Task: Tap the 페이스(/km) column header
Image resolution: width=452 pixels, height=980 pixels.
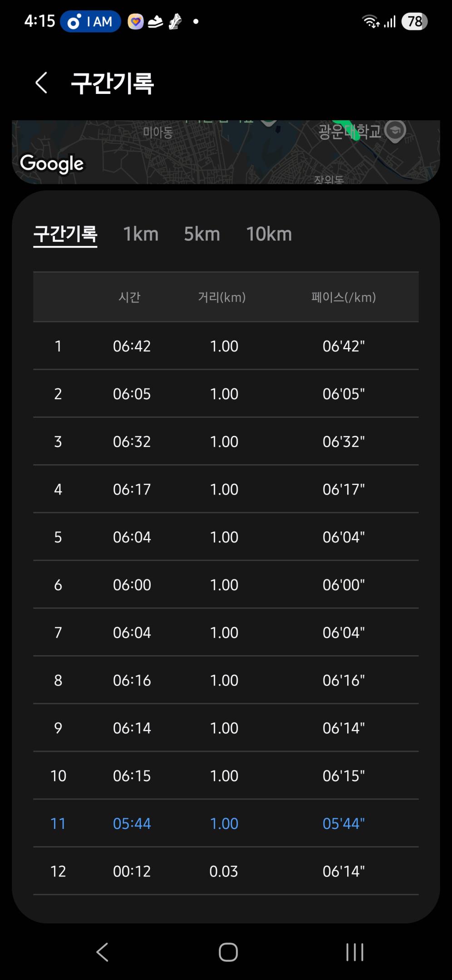Action: [x=344, y=297]
